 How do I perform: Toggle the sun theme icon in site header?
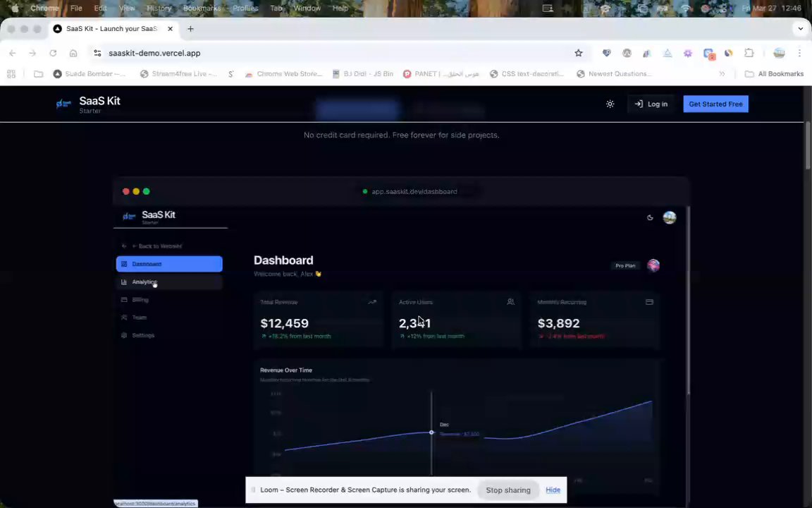coord(610,104)
